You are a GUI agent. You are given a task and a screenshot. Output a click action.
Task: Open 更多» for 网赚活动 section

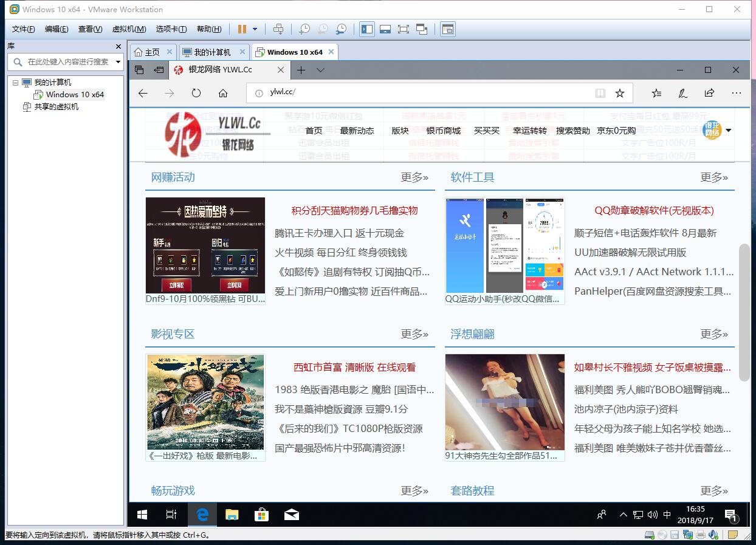click(414, 177)
